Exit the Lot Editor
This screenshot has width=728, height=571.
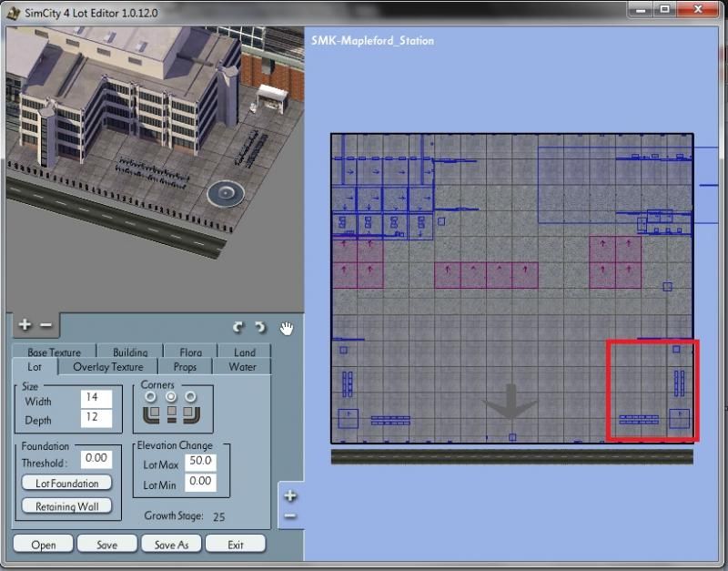(x=236, y=544)
